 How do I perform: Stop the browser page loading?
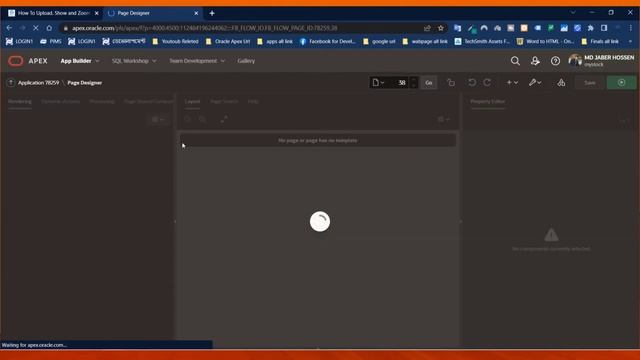point(36,28)
